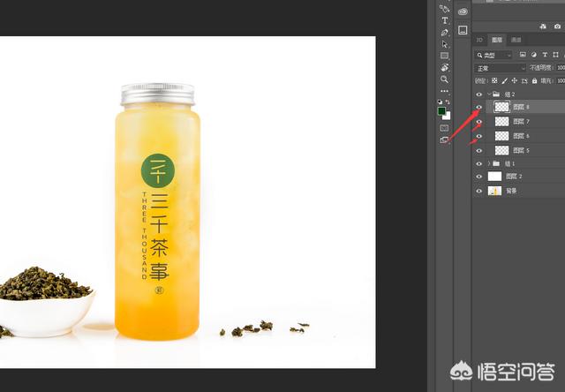
Task: Open the 类型 layer filter dropdown
Action: [494, 55]
